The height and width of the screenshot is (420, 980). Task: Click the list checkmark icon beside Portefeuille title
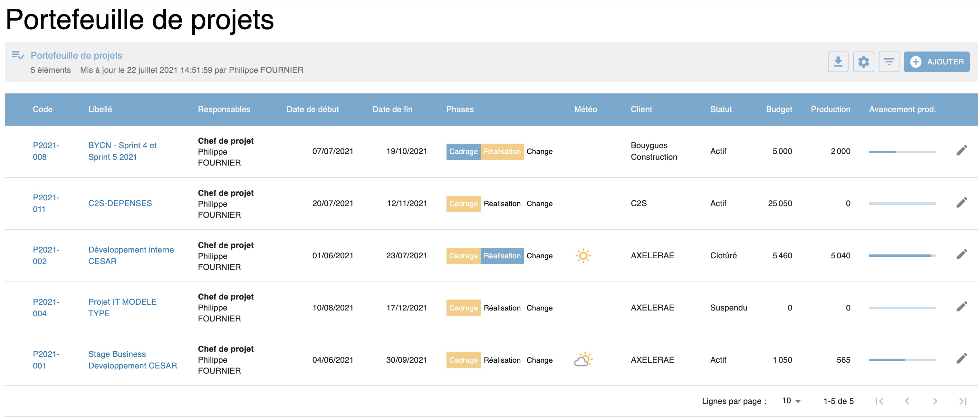point(18,55)
